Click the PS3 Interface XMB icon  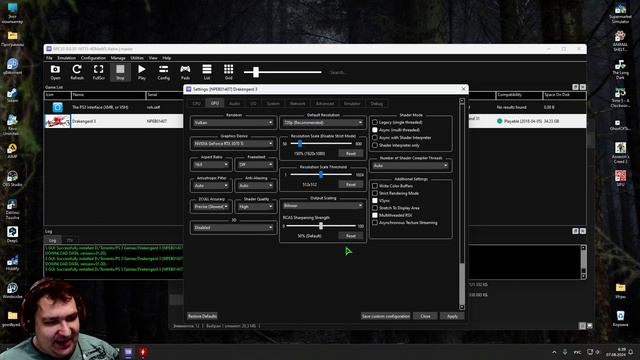[x=58, y=107]
